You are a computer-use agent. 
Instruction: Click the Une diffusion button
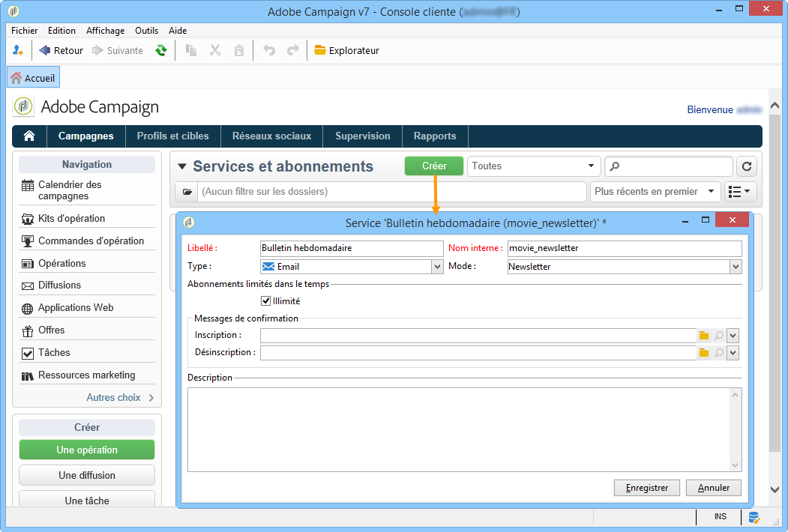click(x=87, y=475)
